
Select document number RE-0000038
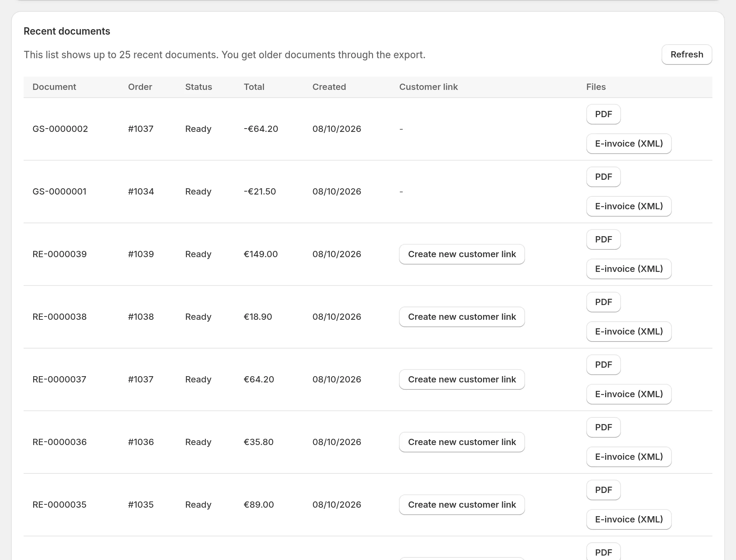[x=59, y=317]
